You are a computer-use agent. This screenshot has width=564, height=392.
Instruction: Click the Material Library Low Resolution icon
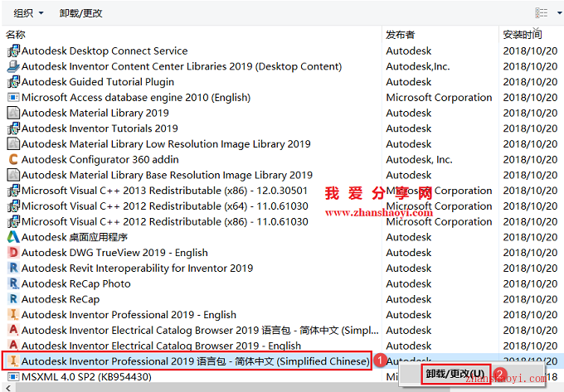13,143
